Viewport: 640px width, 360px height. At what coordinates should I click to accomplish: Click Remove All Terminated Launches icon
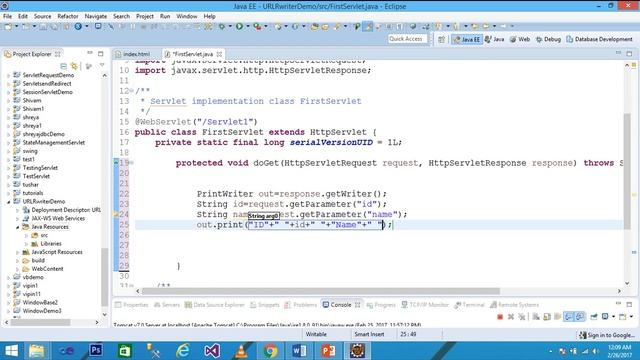coord(522,317)
